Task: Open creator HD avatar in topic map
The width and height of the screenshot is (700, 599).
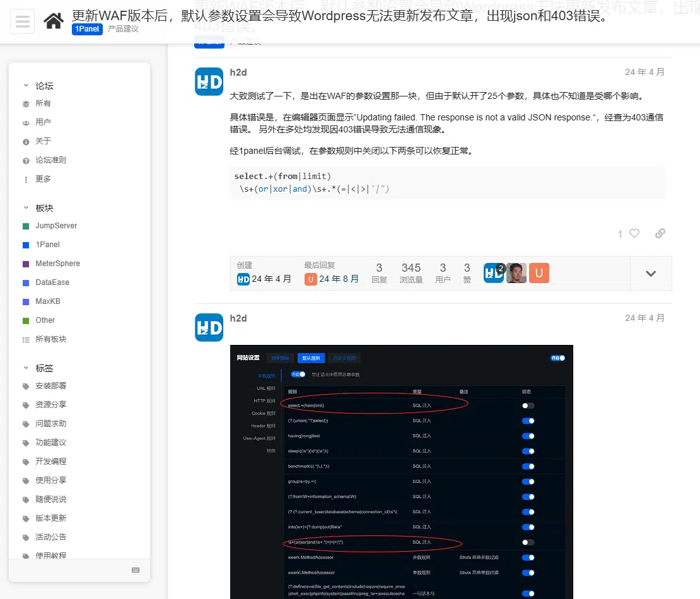Action: [243, 279]
